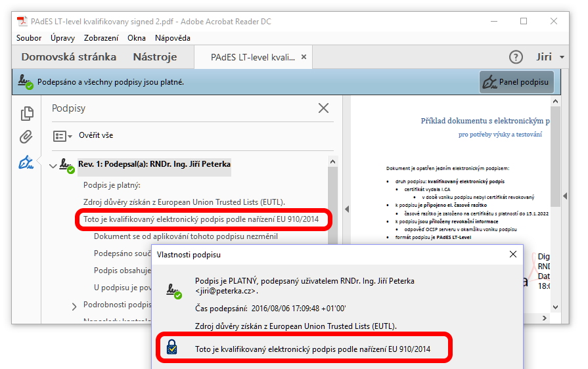Collapse the Rev. 1 signature entry
The height and width of the screenshot is (369, 588).
point(53,165)
